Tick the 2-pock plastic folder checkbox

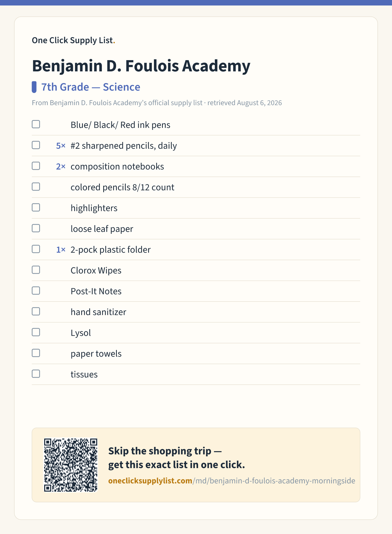pyautogui.click(x=36, y=249)
